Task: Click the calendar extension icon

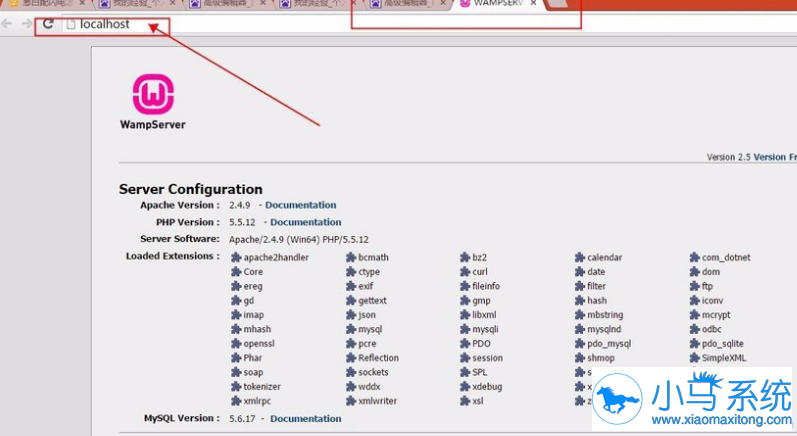Action: pyautogui.click(x=579, y=257)
